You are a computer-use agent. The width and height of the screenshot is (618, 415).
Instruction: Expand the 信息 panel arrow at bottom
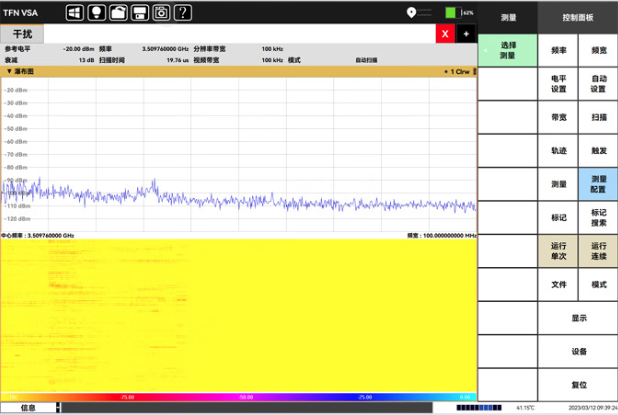click(58, 408)
